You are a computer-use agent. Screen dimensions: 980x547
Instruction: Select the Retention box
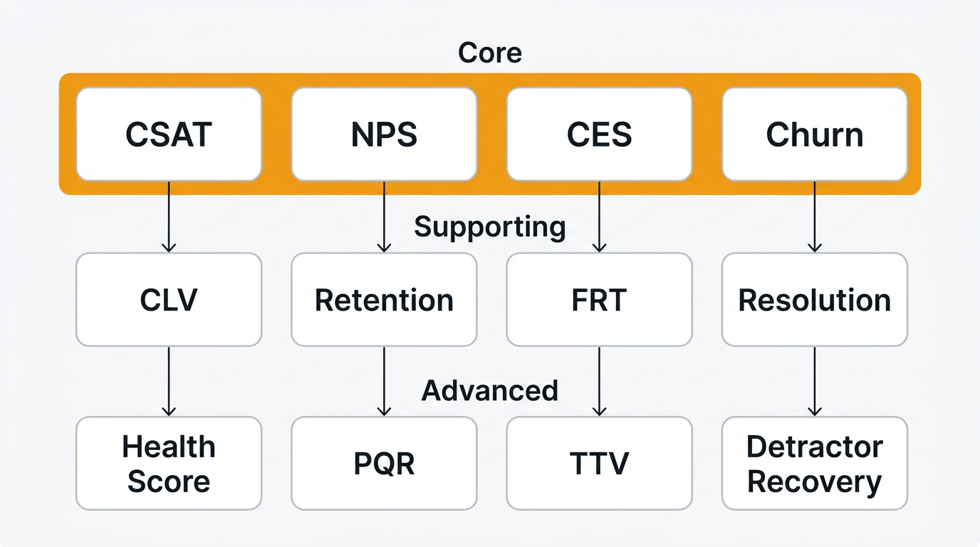pyautogui.click(x=384, y=300)
